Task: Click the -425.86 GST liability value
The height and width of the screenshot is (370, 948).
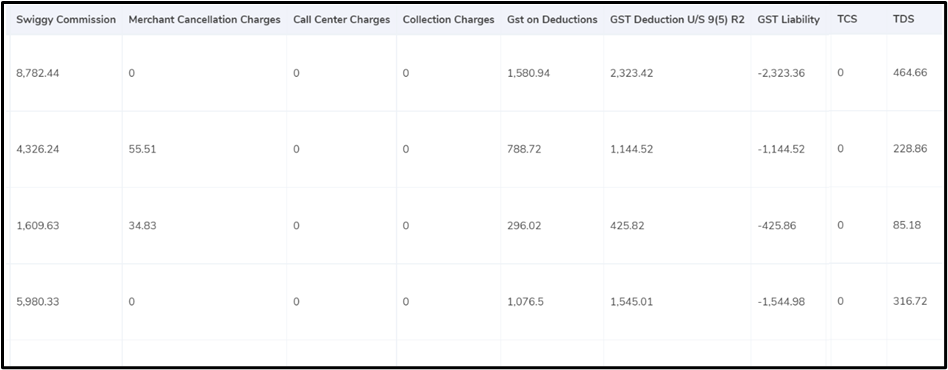Action: (x=777, y=226)
